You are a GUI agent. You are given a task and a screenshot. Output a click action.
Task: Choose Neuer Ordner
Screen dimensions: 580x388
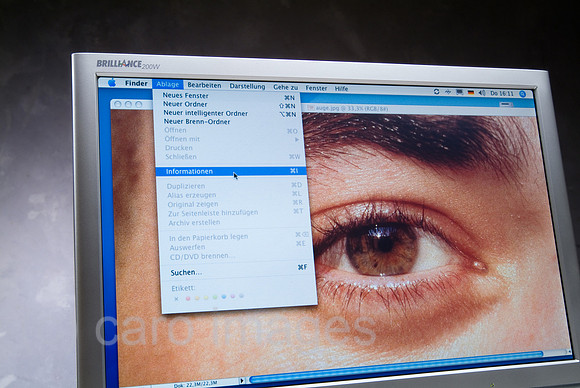pyautogui.click(x=228, y=105)
